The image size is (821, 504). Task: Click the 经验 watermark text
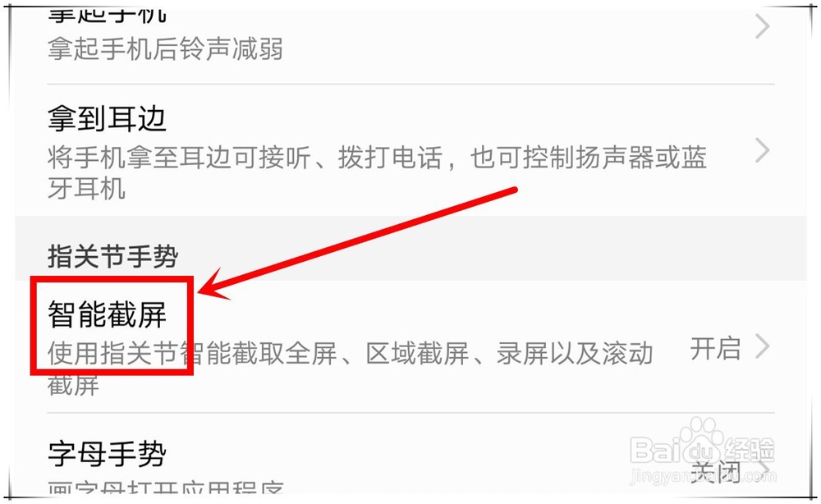[750, 449]
